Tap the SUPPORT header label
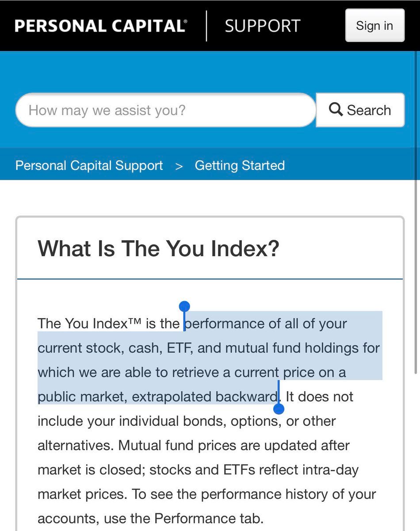420x531 pixels. tap(262, 25)
